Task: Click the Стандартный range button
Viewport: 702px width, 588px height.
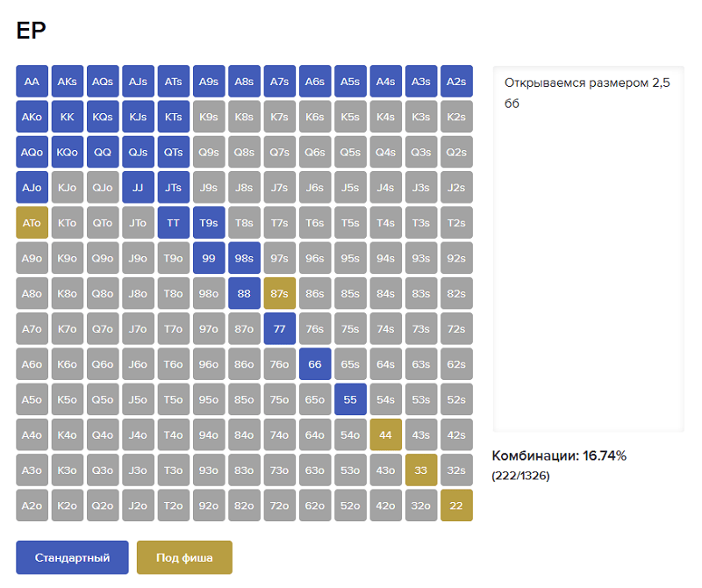Action: click(x=72, y=557)
